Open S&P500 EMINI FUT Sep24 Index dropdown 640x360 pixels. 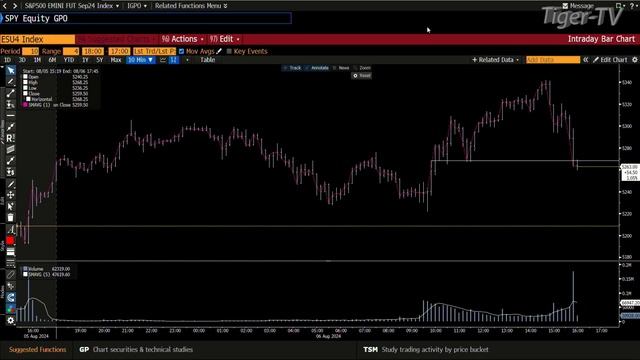click(72, 6)
